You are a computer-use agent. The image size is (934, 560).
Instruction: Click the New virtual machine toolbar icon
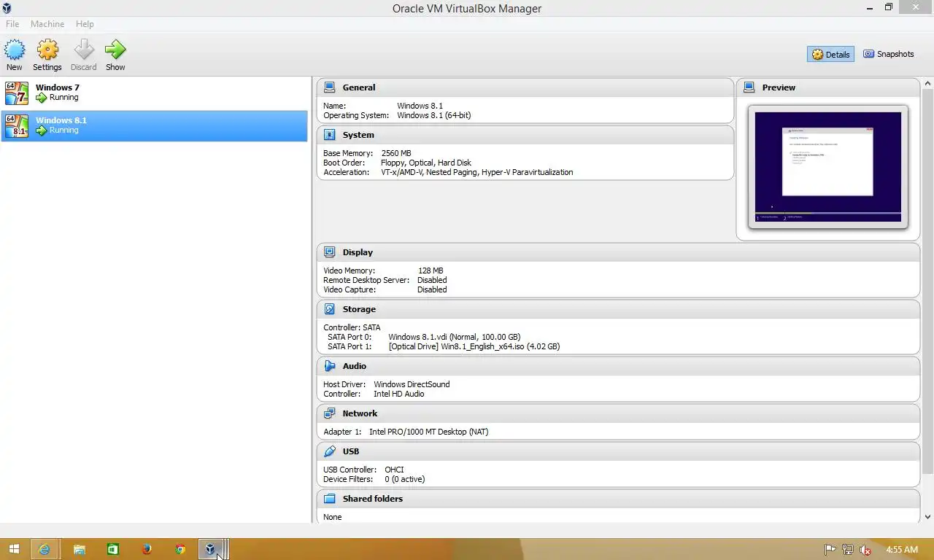[15, 50]
